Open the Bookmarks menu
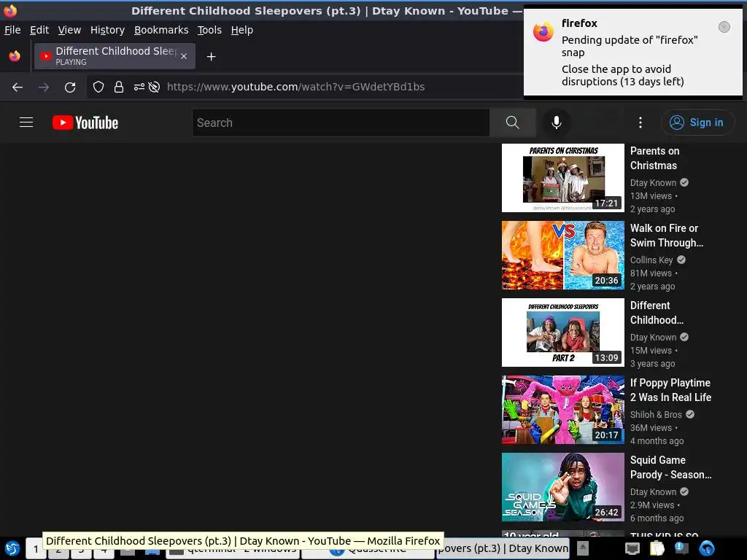The image size is (747, 560). tap(161, 30)
